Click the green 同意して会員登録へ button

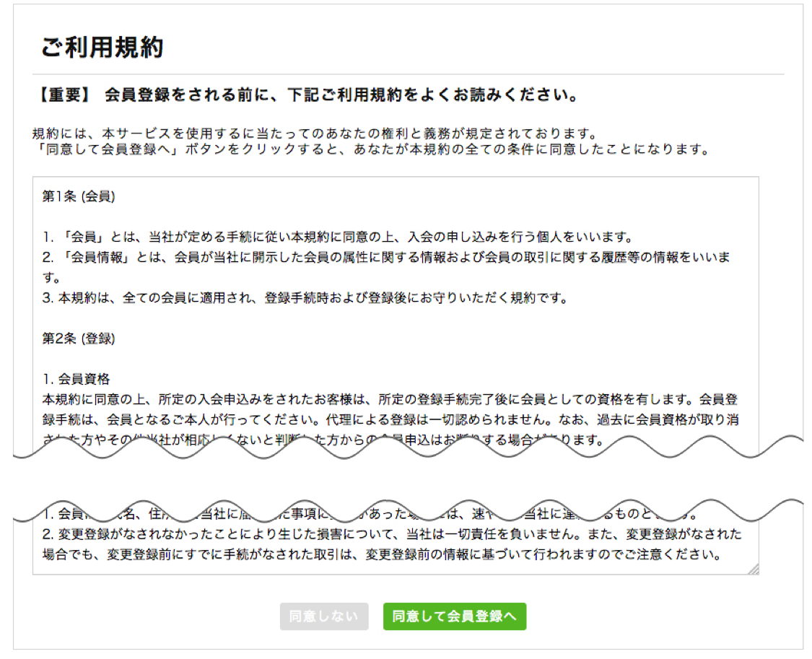(x=454, y=616)
